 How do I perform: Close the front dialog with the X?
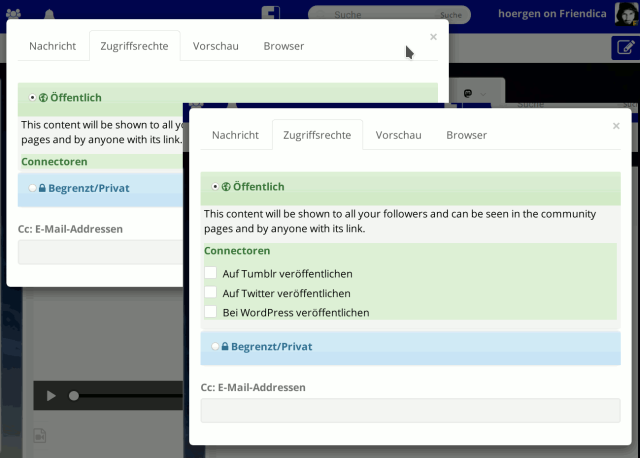616,126
